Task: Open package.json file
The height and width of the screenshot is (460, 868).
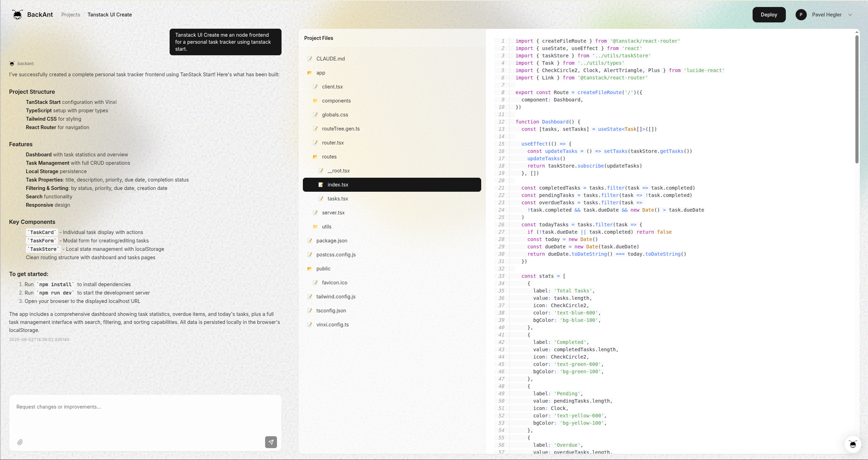Action: pos(392,241)
